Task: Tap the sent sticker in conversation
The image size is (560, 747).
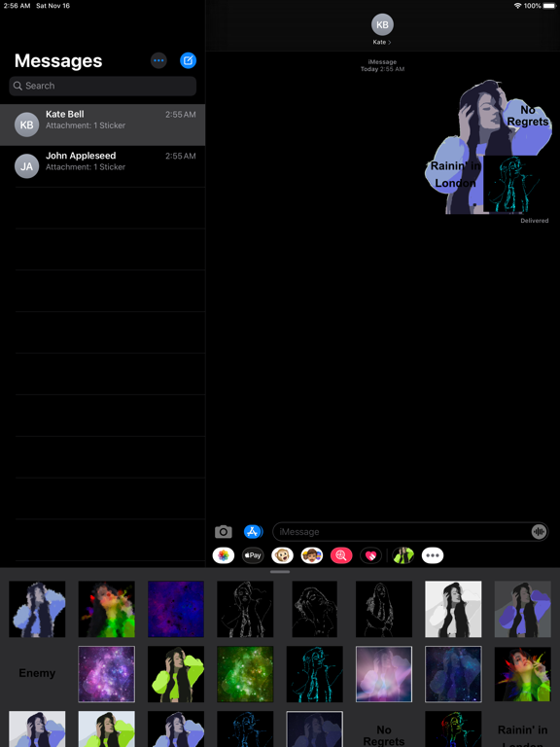Action: [x=488, y=147]
